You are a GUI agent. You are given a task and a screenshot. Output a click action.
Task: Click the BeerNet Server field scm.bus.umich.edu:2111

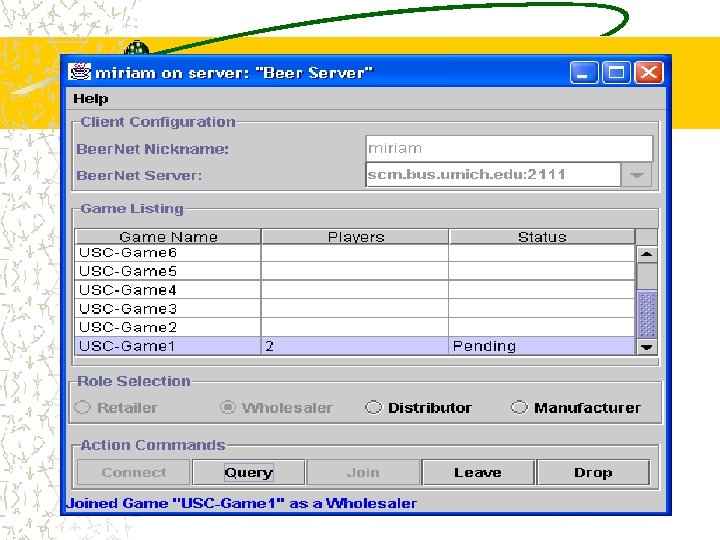pos(493,174)
